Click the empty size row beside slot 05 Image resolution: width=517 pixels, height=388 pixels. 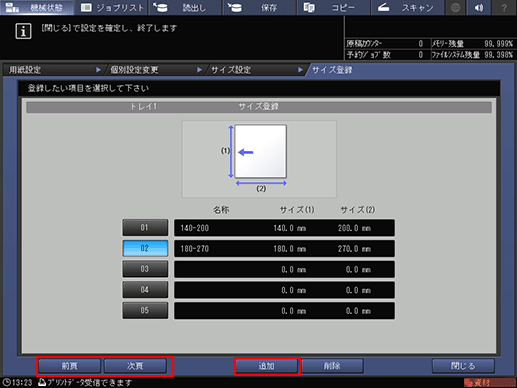point(284,311)
